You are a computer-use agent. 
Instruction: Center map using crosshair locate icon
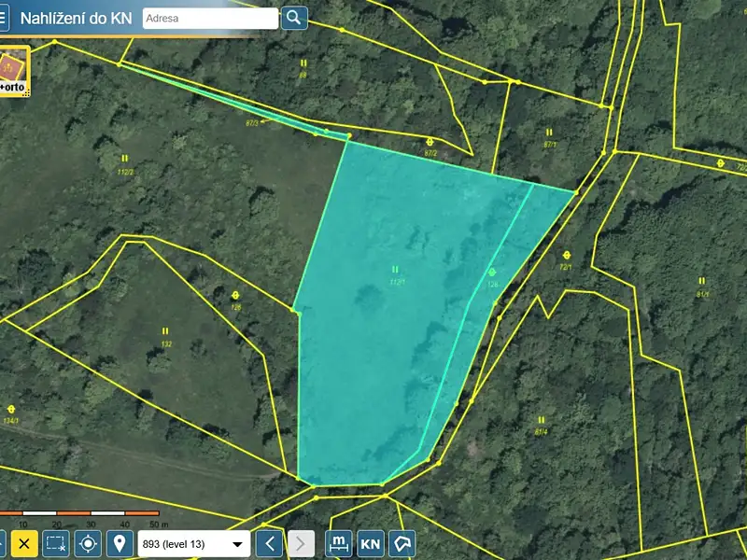pos(88,544)
